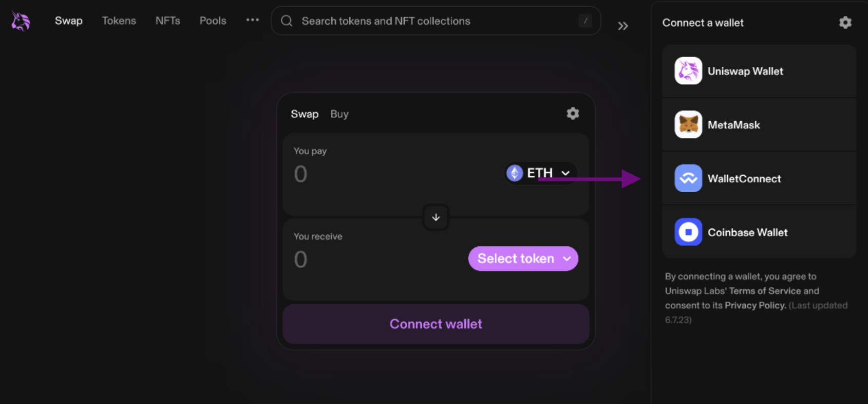Viewport: 868px width, 404px height.
Task: Select the Coinbase Wallet icon
Action: (688, 232)
